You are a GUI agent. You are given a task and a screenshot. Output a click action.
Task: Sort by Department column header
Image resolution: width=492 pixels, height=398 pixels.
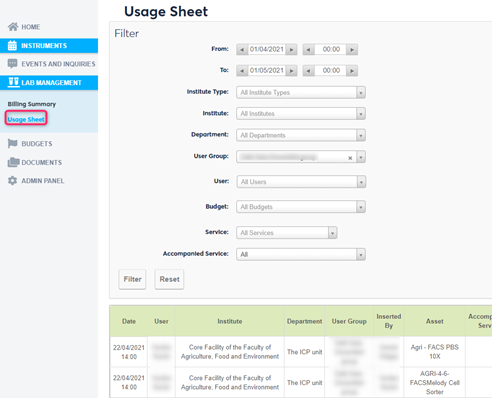(x=304, y=321)
